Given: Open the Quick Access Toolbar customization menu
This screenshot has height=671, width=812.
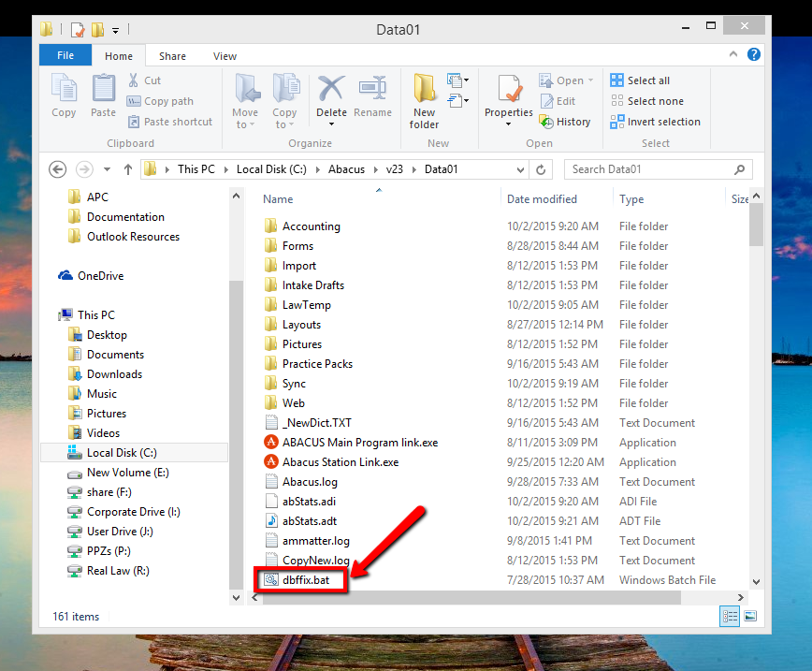Looking at the screenshot, I should [115, 29].
